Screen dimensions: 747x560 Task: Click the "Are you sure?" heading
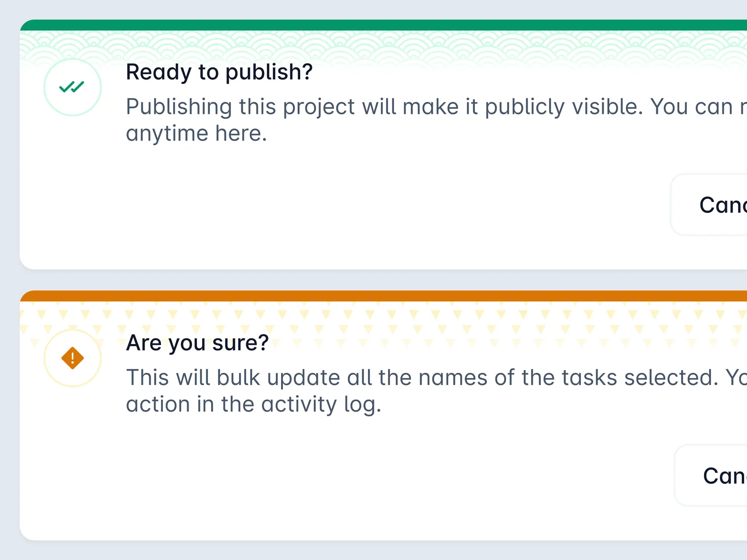tap(197, 343)
